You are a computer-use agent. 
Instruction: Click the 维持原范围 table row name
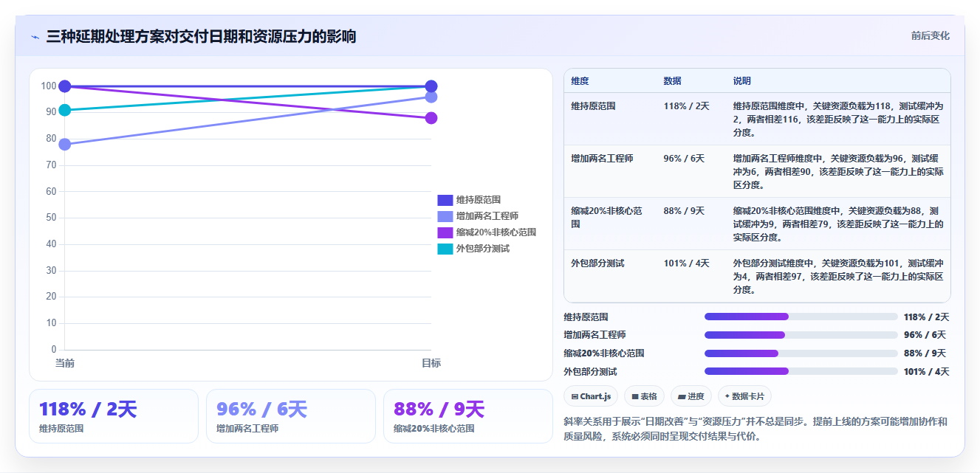(593, 106)
